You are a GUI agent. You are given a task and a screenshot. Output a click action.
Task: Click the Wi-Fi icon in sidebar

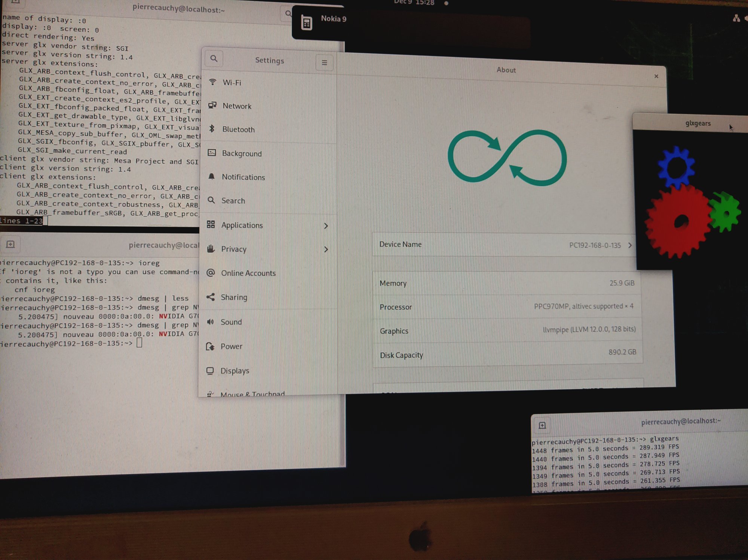(212, 82)
